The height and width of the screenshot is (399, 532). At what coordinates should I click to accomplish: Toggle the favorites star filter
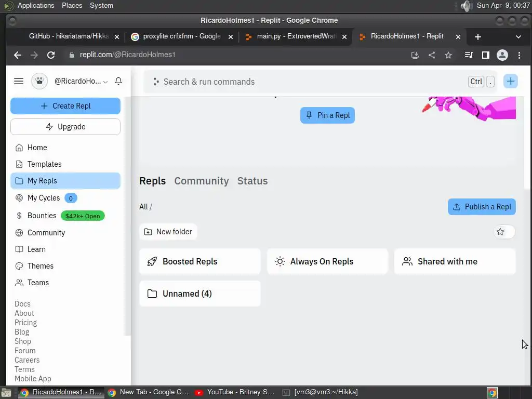click(x=504, y=232)
